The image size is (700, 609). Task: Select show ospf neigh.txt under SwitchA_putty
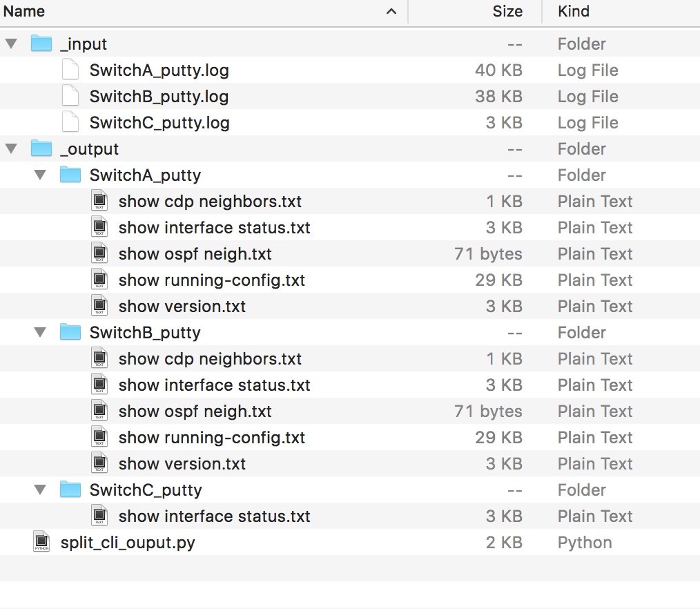point(195,255)
